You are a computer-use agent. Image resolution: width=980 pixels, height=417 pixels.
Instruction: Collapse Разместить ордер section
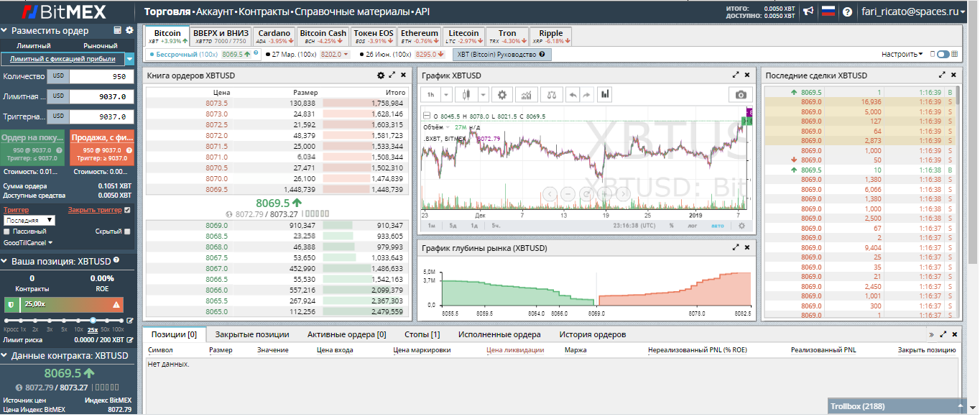(5, 31)
